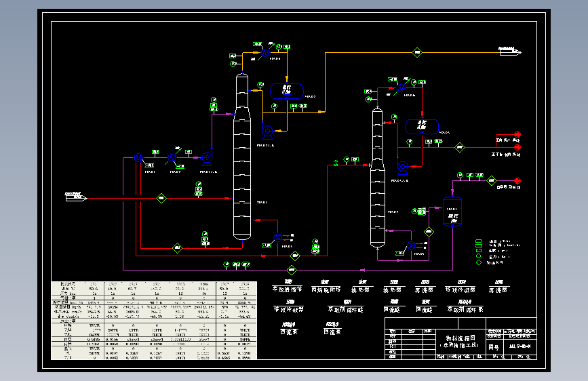The image size is (588, 381).
Task: Select the diamond marker on the red product line to the terminals
Action: 460,147
